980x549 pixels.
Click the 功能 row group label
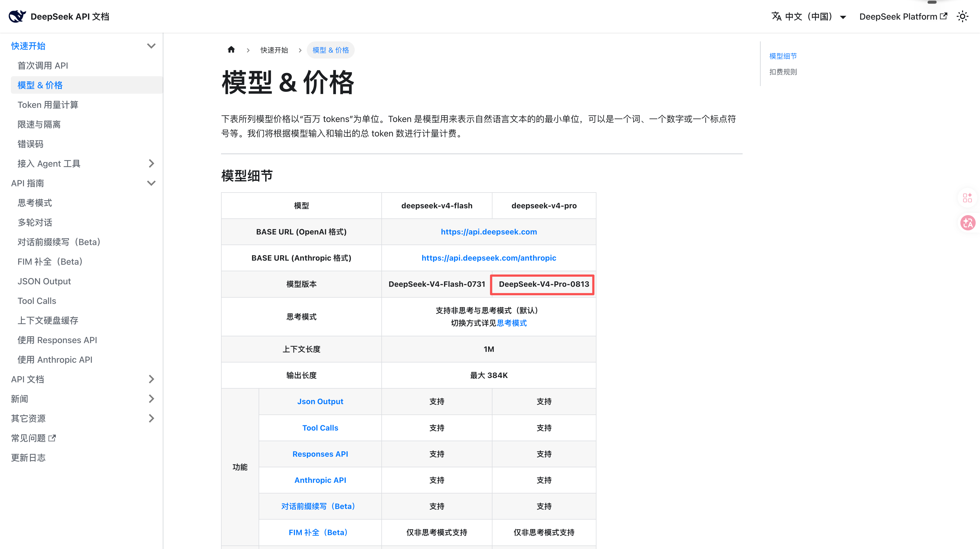240,467
